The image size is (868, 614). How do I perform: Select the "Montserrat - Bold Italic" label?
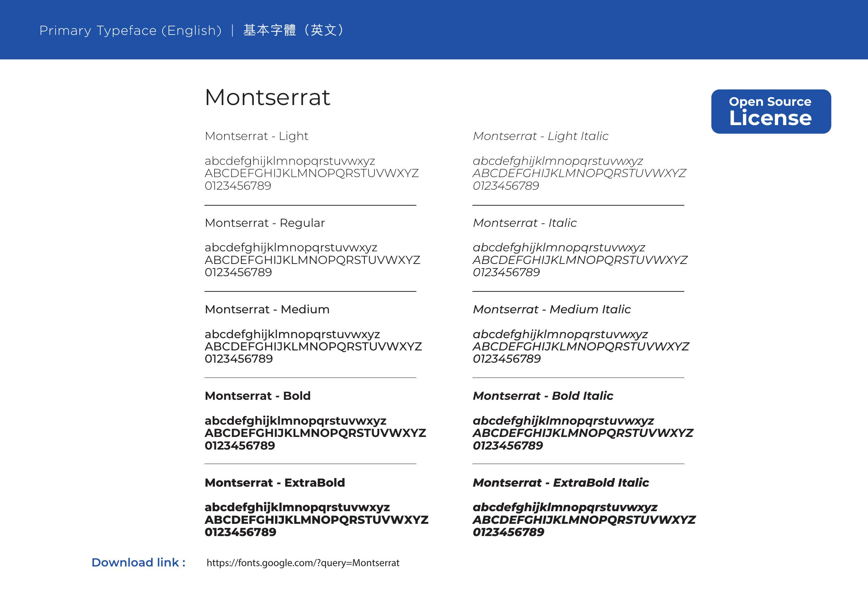click(x=543, y=396)
